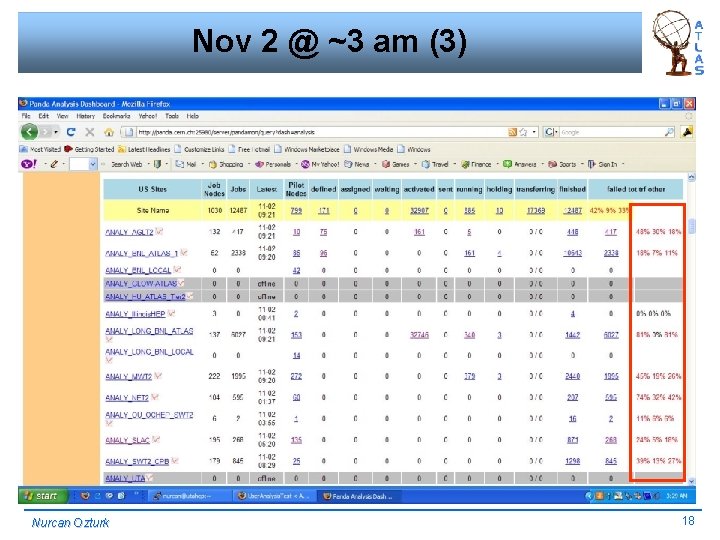Open Yahoo Travel toolbar button
Screen dimensions: 720x540
[435, 164]
